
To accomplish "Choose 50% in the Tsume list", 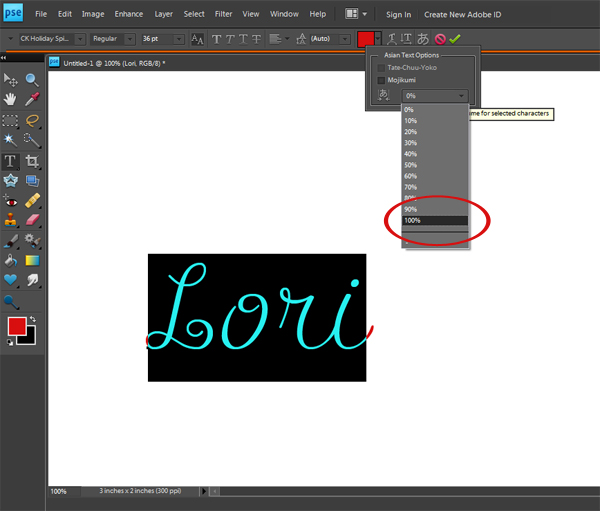I will (x=435, y=165).
